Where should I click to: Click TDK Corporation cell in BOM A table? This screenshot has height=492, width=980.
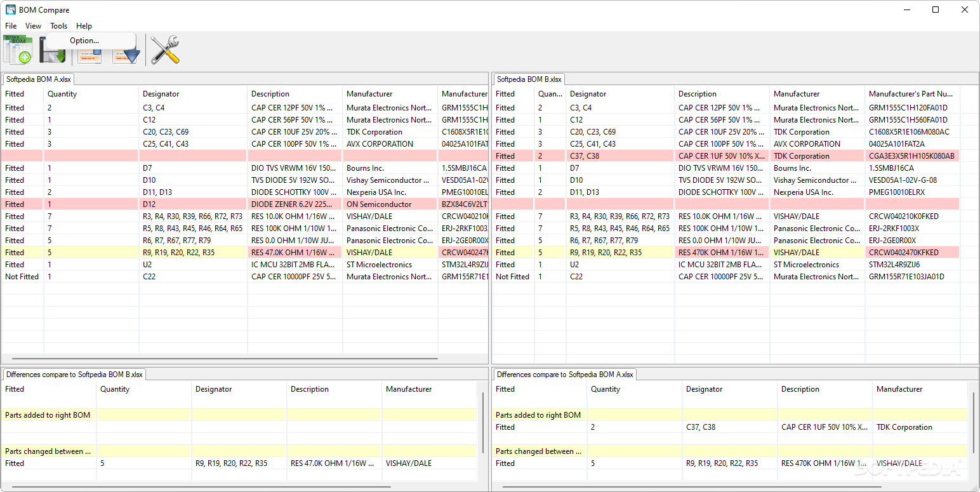point(390,132)
